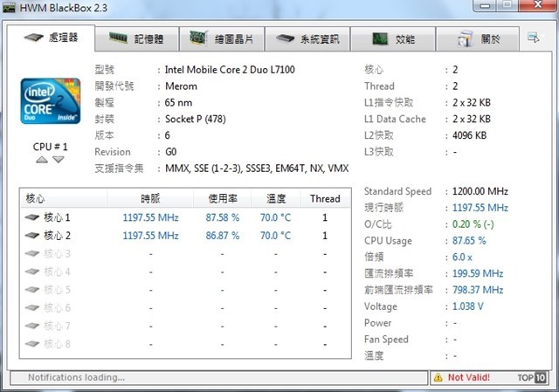Click the 1200.00 MHz Standard Speed value

click(480, 191)
